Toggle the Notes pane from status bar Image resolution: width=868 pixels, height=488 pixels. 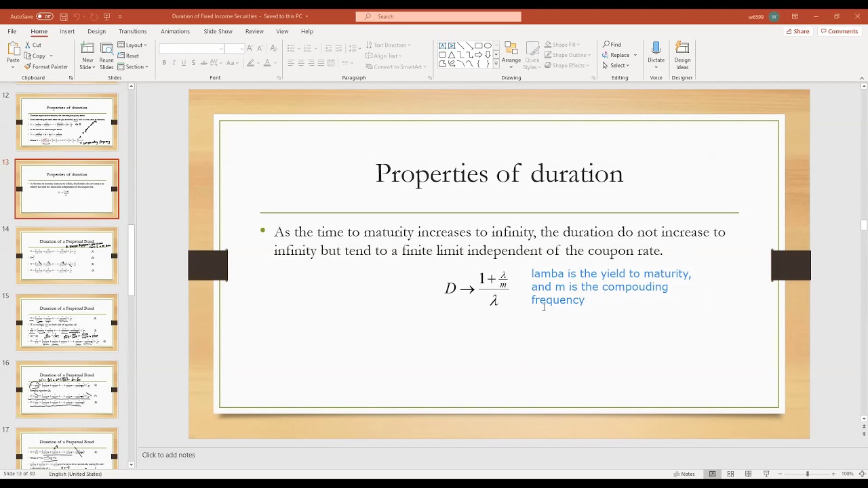[684, 474]
